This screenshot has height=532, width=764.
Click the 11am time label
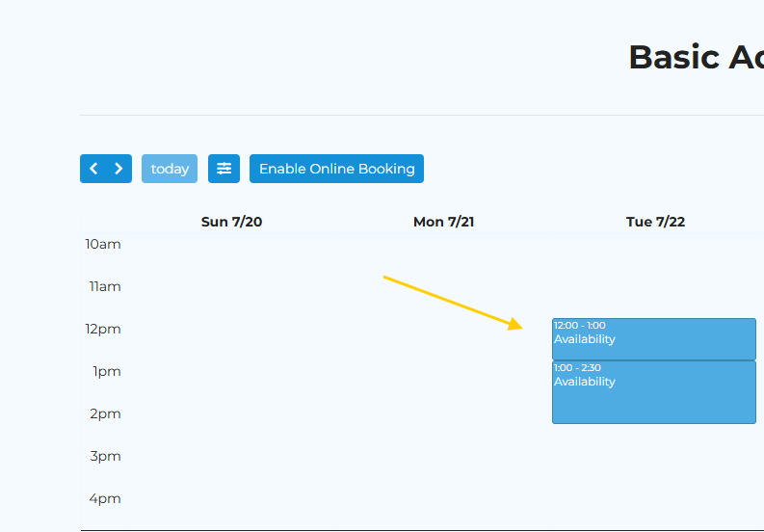tap(105, 287)
